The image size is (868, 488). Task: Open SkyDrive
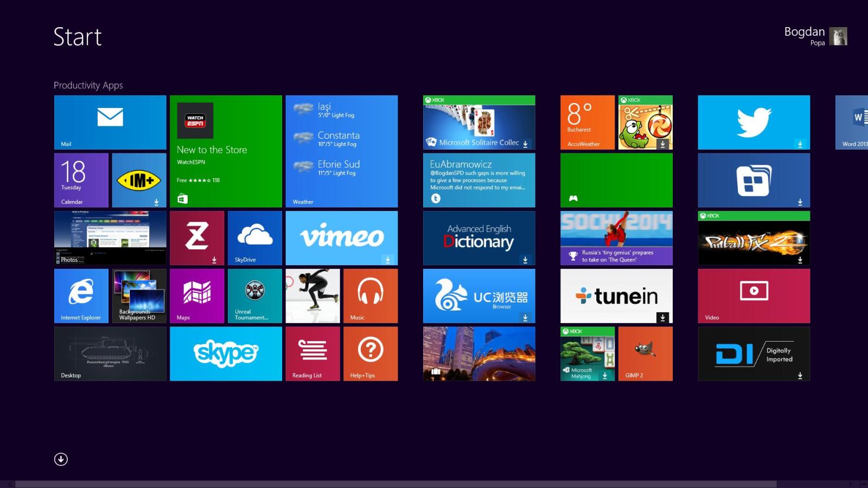254,237
